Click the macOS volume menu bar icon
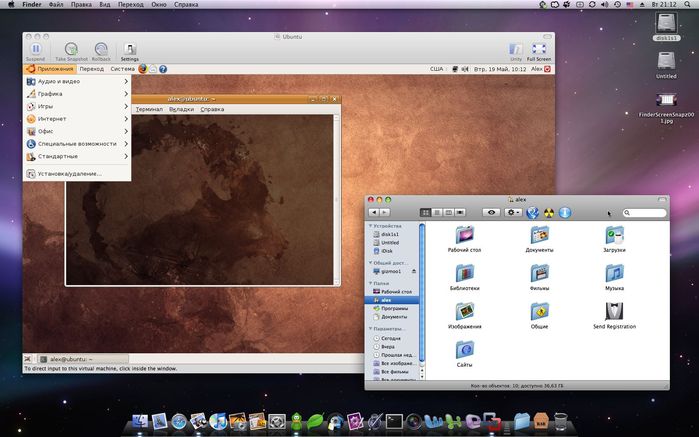699x437 pixels. tap(604, 4)
